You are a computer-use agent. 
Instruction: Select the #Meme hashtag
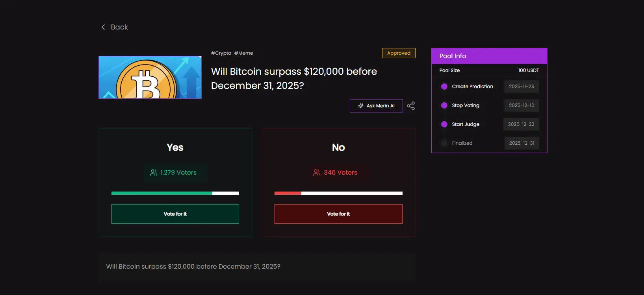coord(243,53)
